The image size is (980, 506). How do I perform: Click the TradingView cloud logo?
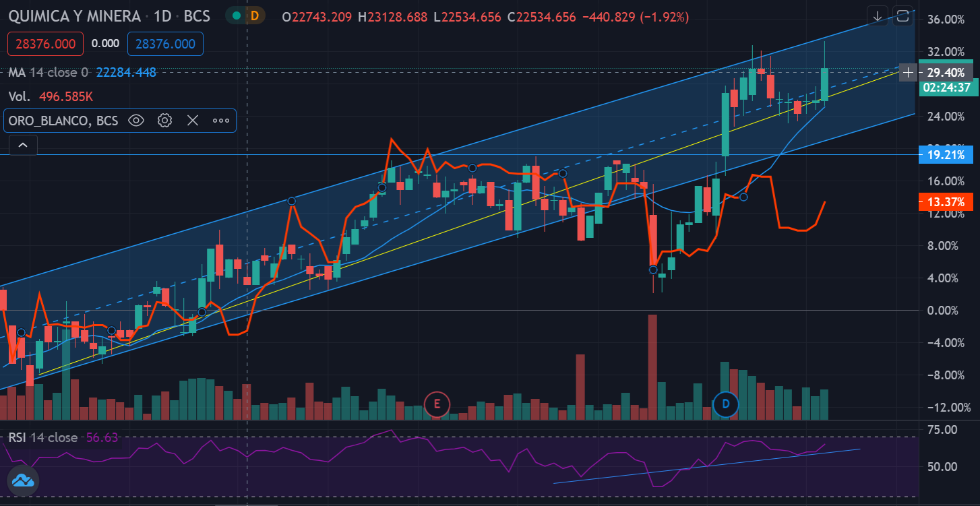point(23,480)
